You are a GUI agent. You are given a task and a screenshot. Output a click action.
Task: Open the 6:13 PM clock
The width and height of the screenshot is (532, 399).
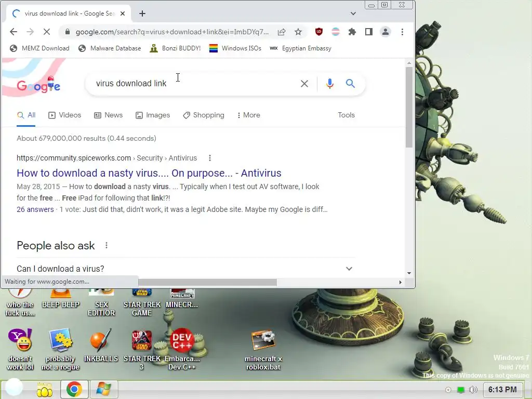tap(502, 390)
